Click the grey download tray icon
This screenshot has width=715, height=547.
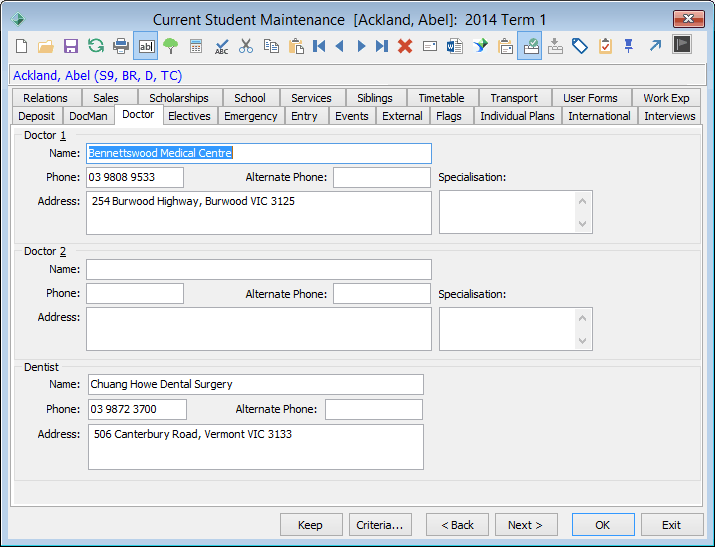click(555, 46)
